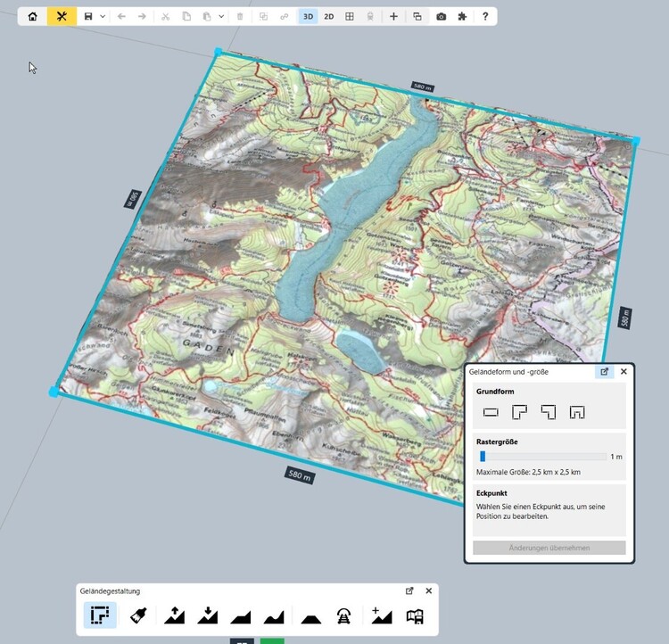Pop out the Geländeform und -größe panel
This screenshot has width=669, height=644.
pos(604,372)
